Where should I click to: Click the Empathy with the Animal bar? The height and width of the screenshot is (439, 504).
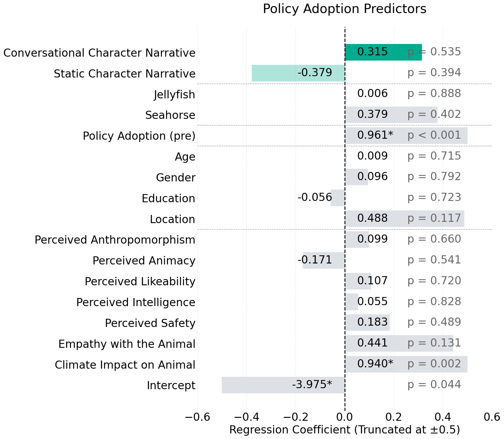[399, 343]
